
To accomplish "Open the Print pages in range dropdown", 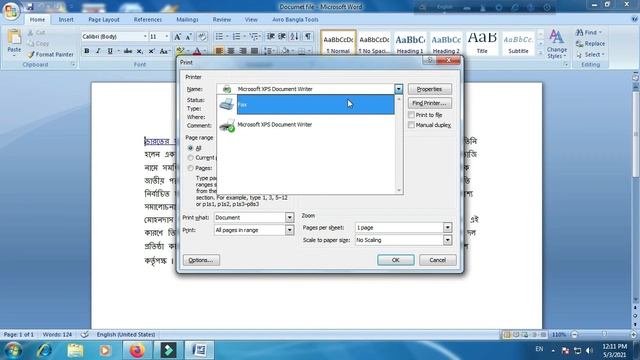I will [289, 230].
